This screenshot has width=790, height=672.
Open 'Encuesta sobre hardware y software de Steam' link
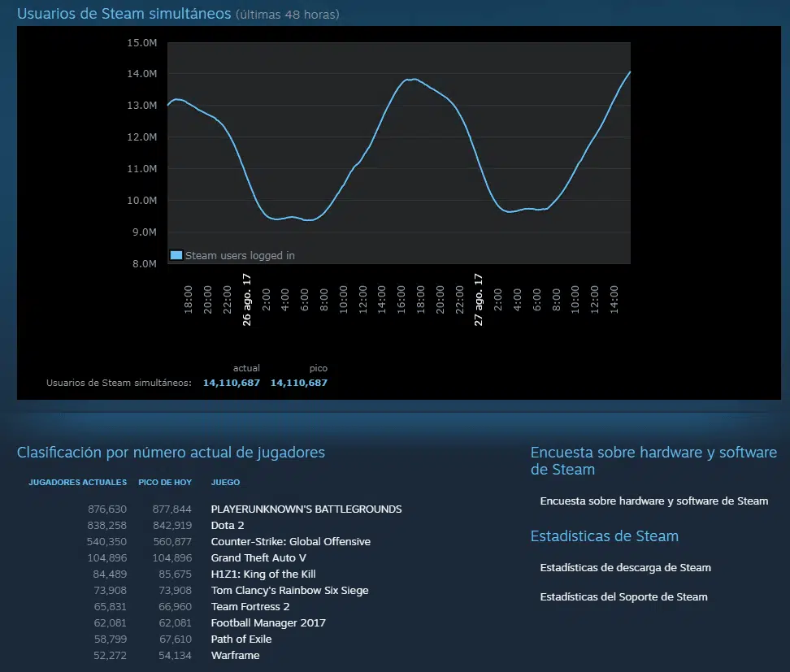point(654,501)
